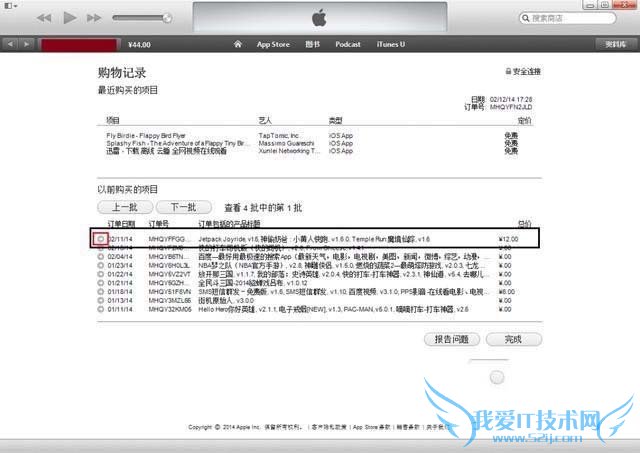640x453 pixels.
Task: Select order number MHQY32KM06
Action: [170, 309]
